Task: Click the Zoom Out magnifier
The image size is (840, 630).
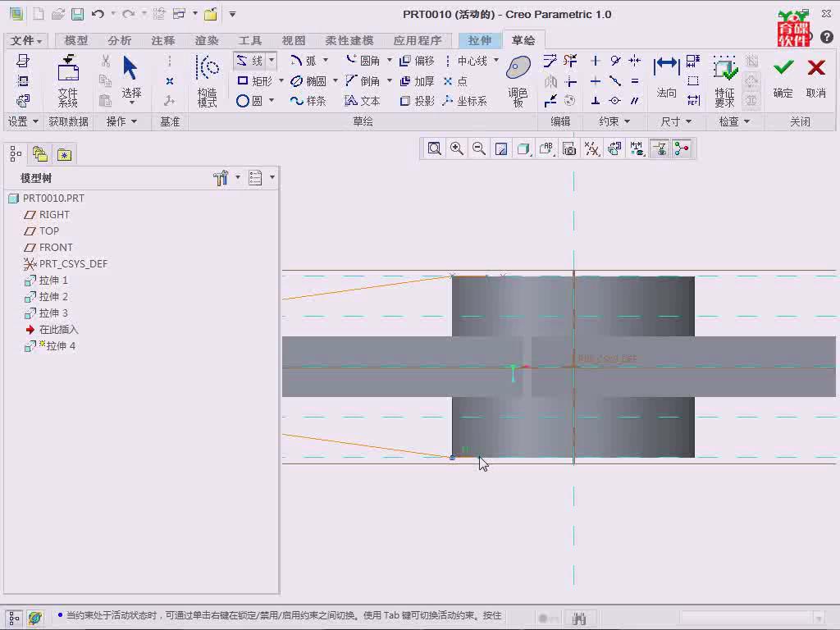Action: (x=479, y=148)
